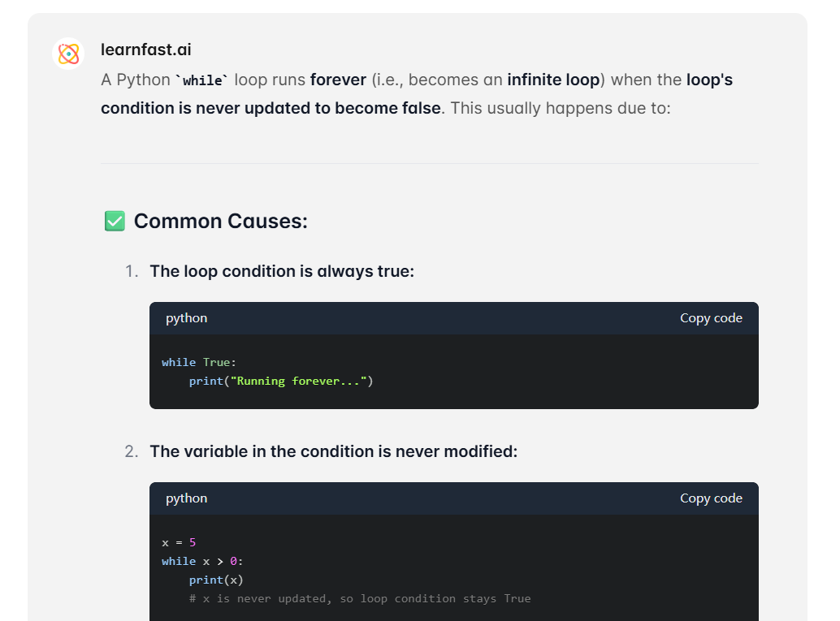Click the print("Running forever...") code line
840x621 pixels.
(x=281, y=382)
